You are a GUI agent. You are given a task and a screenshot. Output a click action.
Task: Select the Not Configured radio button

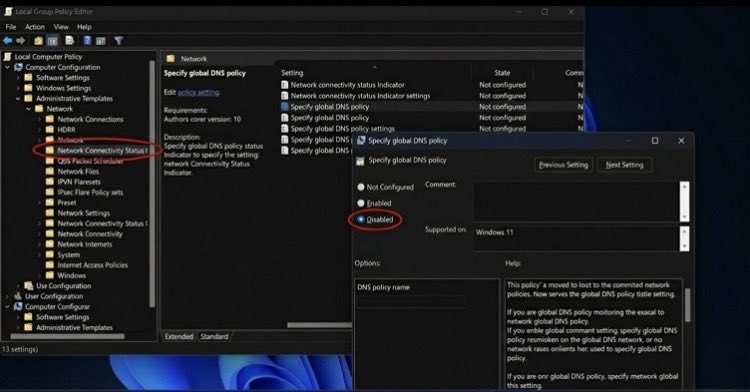[361, 187]
